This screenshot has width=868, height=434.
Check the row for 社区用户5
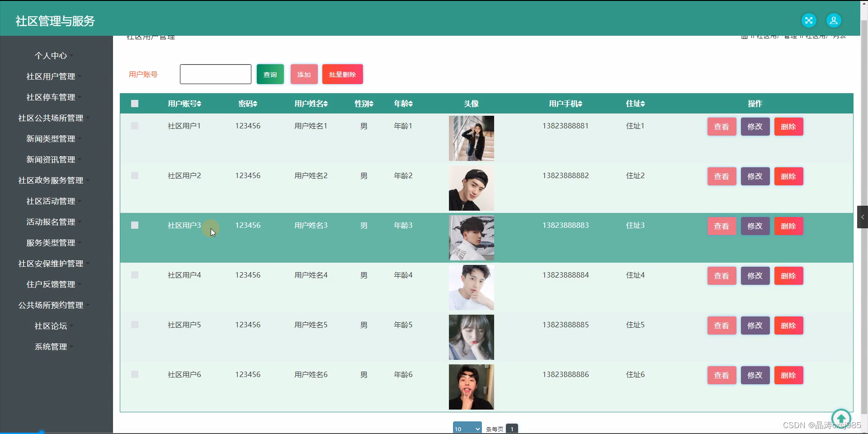(135, 325)
